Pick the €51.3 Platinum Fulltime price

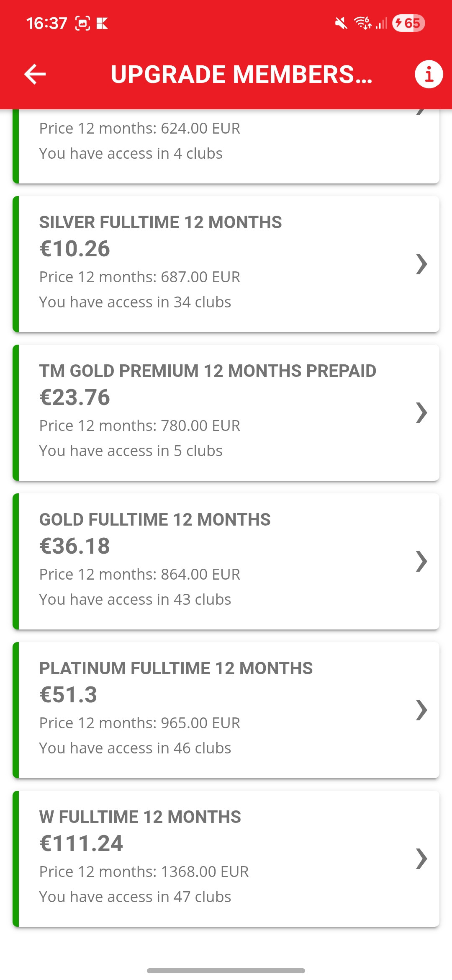(68, 695)
